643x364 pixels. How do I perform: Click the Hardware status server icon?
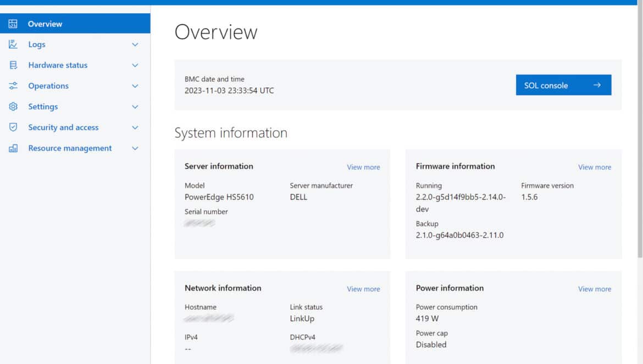tap(13, 65)
